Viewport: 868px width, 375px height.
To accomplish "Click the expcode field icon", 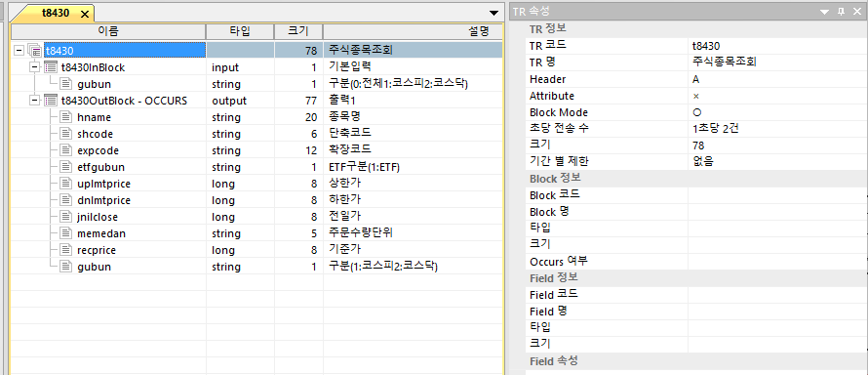I will pyautogui.click(x=66, y=150).
